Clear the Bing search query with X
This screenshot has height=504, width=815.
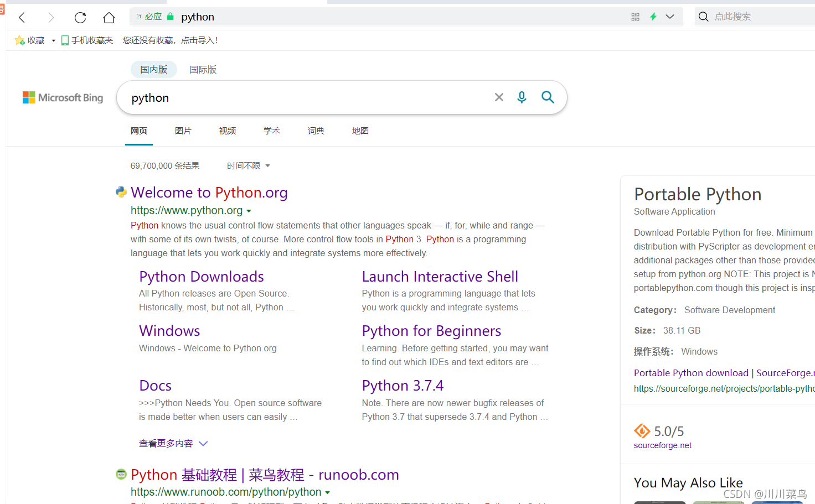coord(499,97)
